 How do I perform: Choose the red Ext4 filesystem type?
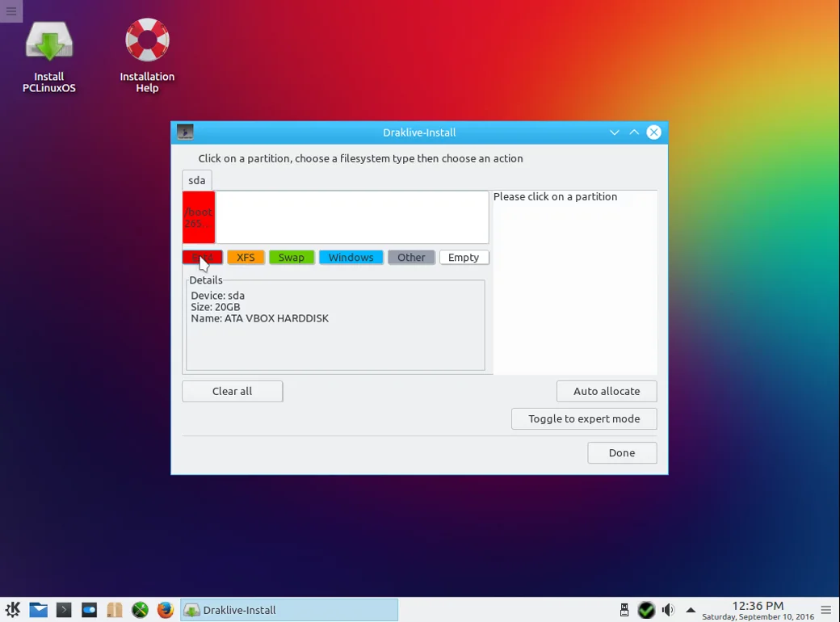pyautogui.click(x=203, y=257)
